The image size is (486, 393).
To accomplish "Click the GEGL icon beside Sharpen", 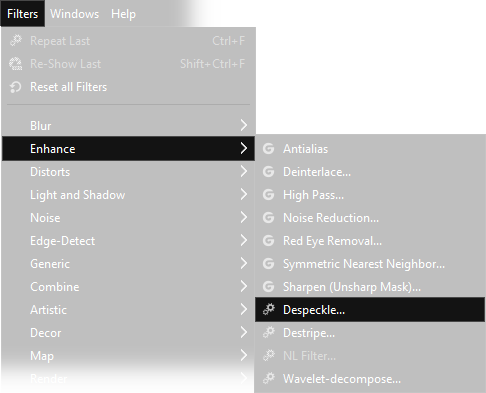I will [268, 287].
